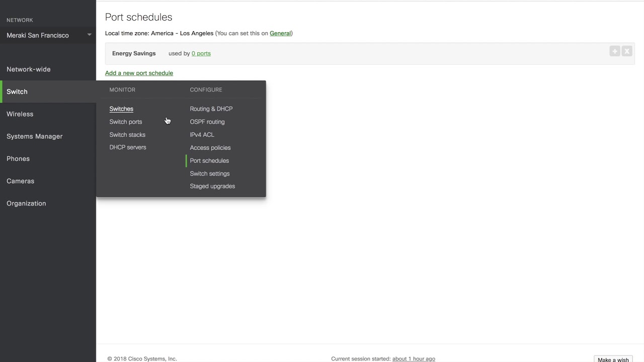644x362 pixels.
Task: Open Switch ports under Monitor
Action: (126, 122)
